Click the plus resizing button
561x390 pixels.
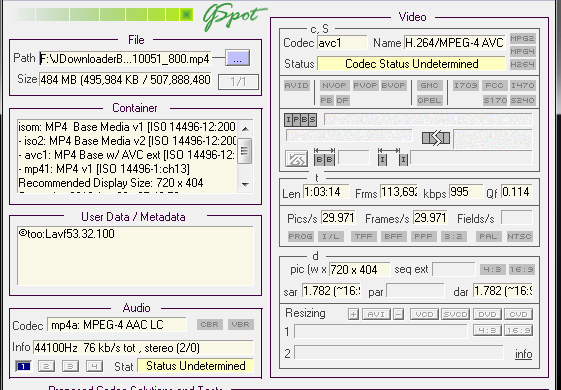point(353,315)
